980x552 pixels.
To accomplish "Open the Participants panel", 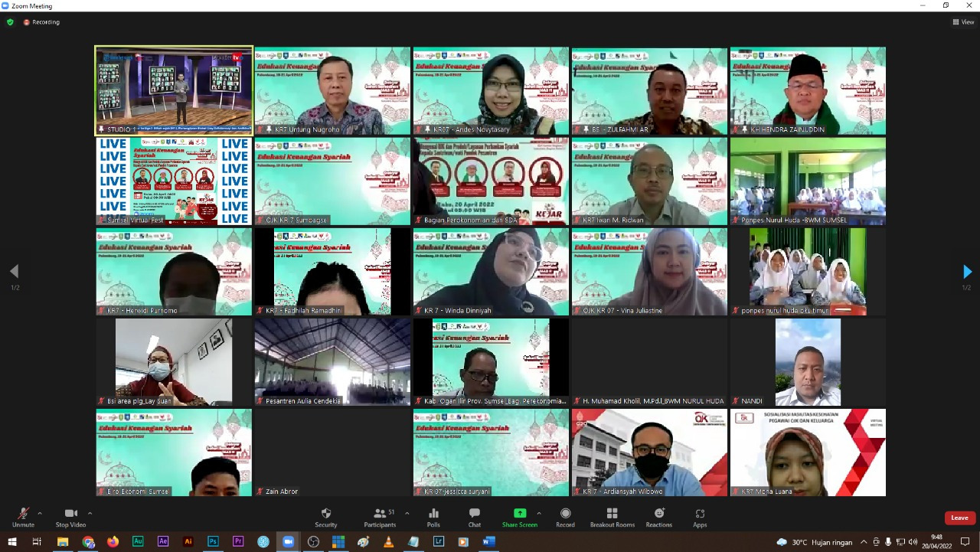I will coord(380,517).
